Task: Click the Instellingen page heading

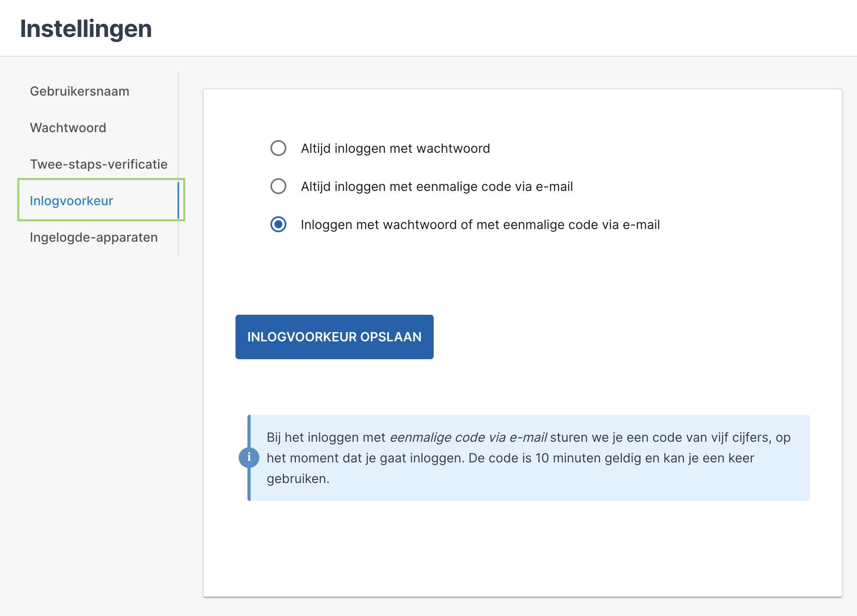Action: (x=86, y=29)
